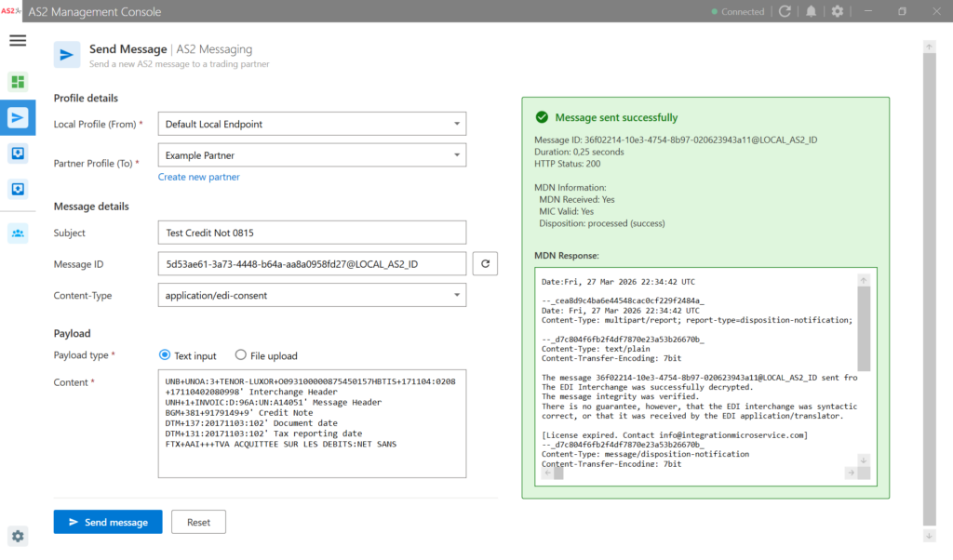Click the Reset button
Viewport: 953px width, 560px height.
tap(198, 522)
